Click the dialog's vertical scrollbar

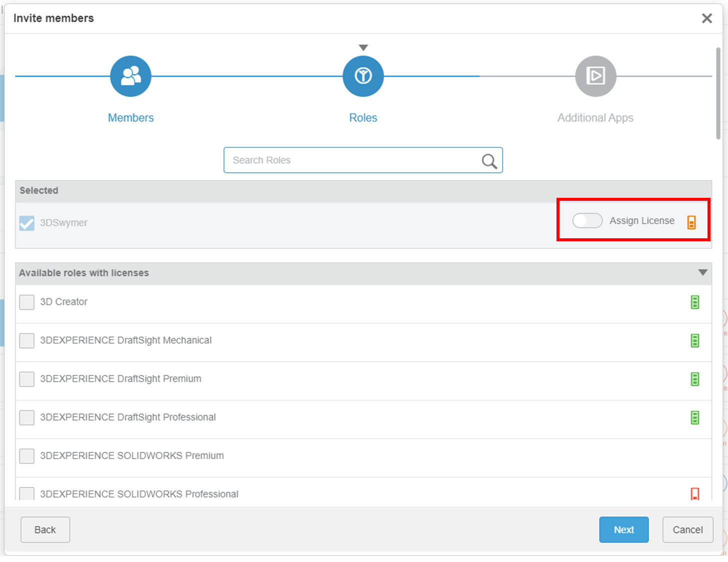718,94
